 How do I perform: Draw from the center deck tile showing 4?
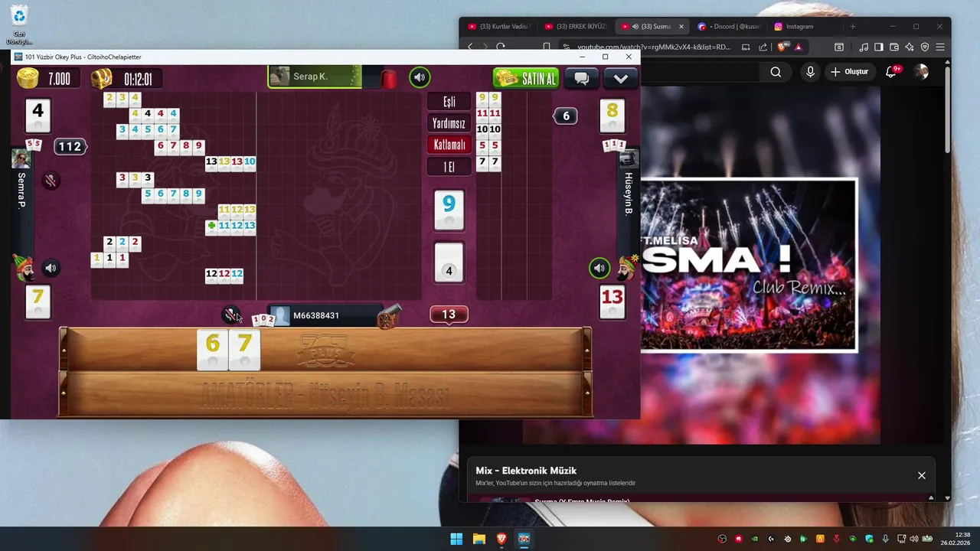(449, 263)
